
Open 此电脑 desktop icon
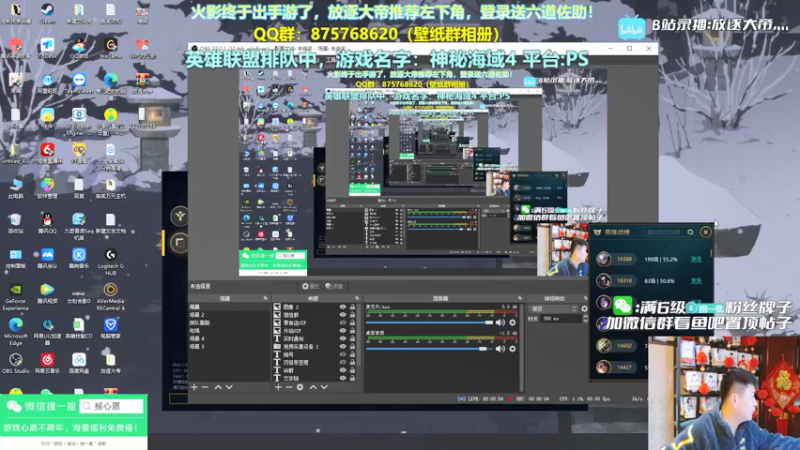[15, 188]
